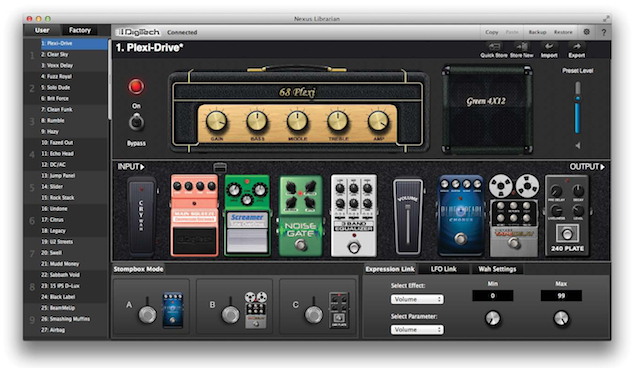640x368 pixels.
Task: Click the amp Gain knob
Action: pos(216,121)
